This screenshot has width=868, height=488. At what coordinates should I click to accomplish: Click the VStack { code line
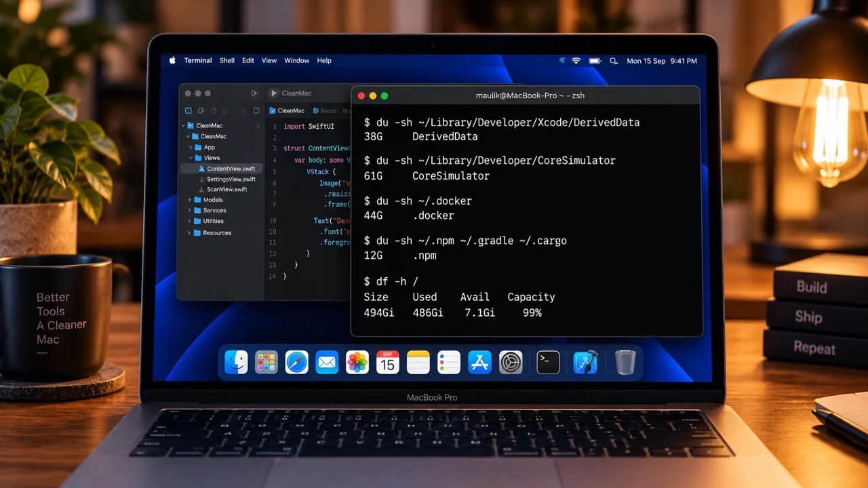click(x=321, y=172)
